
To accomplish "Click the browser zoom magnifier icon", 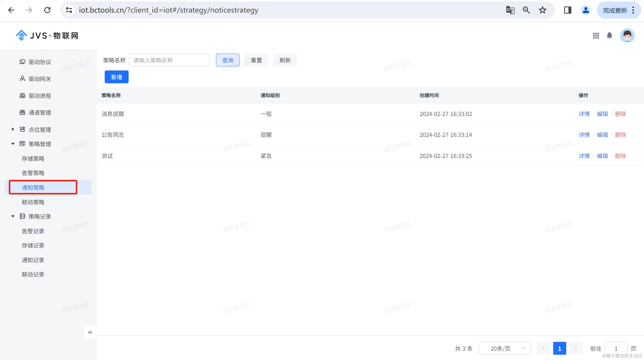I will point(526,10).
